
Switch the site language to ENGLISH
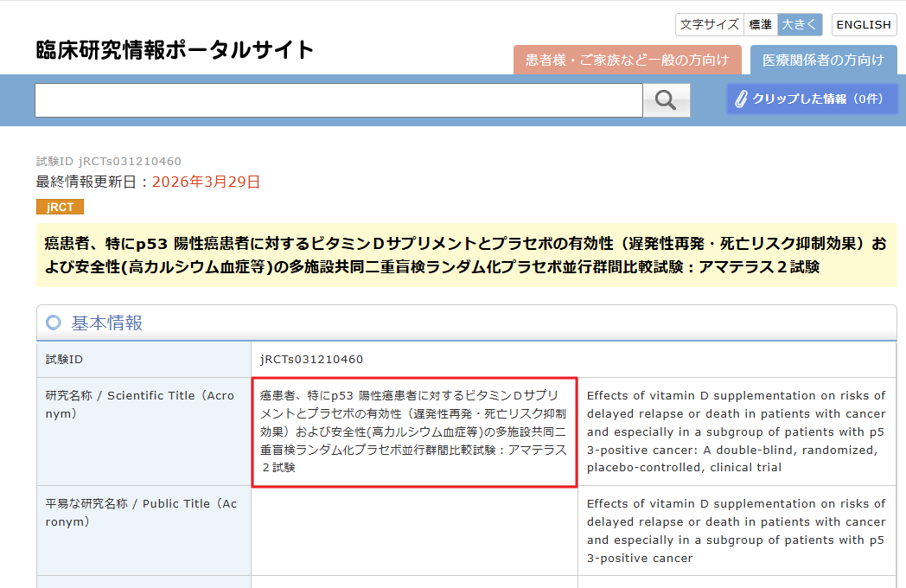click(863, 24)
